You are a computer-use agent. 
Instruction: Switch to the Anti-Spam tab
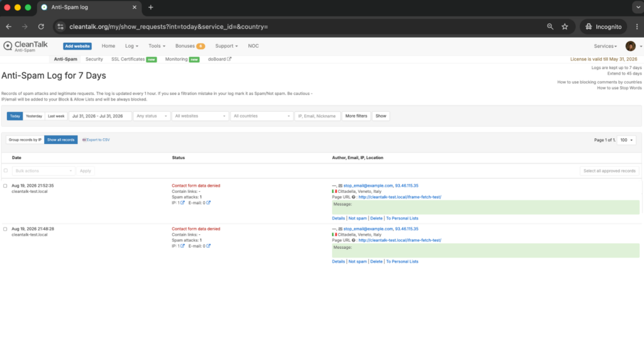coord(65,59)
